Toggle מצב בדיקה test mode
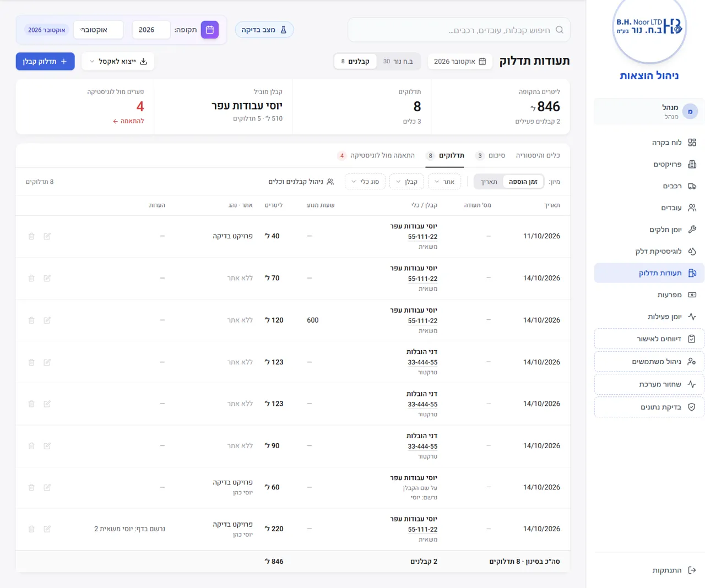Viewport: 705px width, 588px height. pos(264,30)
